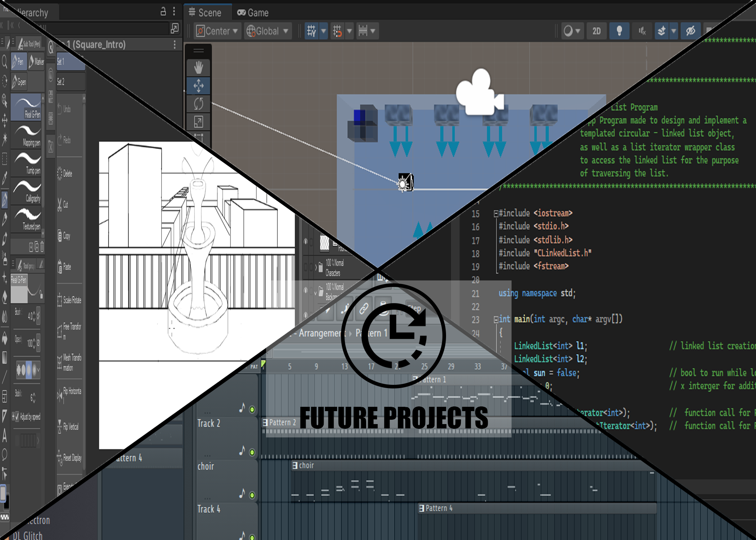Select the Hand view tool
The width and height of the screenshot is (756, 540).
tap(198, 68)
